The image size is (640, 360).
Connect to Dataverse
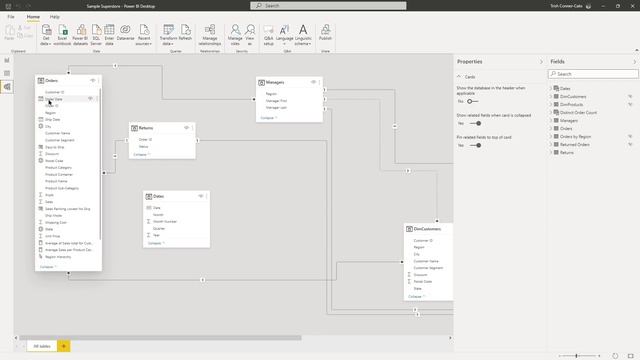tap(125, 33)
